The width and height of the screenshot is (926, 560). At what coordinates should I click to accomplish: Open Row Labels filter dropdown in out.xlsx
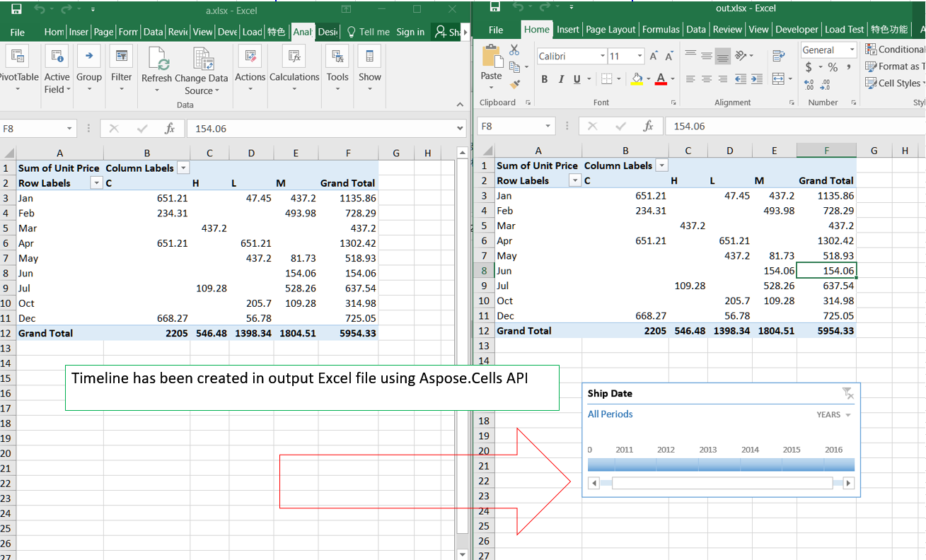(x=574, y=181)
